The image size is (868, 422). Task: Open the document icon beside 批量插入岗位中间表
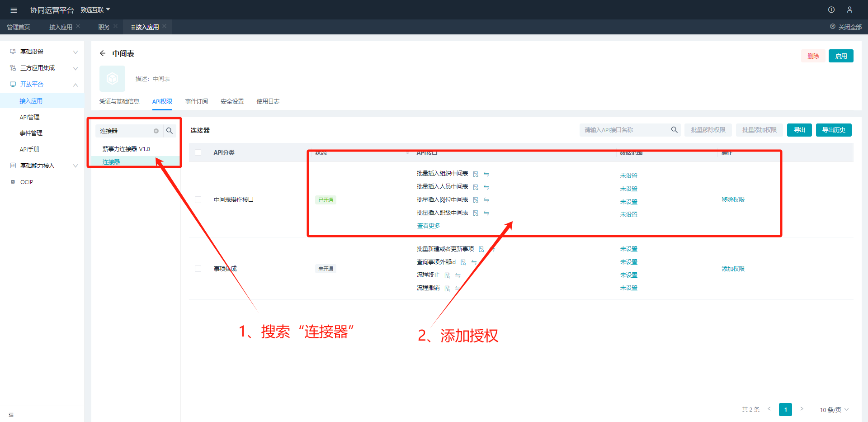pos(476,200)
